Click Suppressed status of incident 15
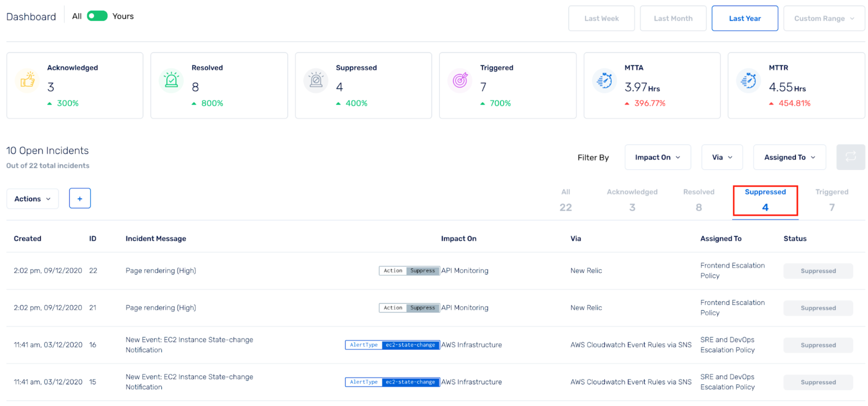The height and width of the screenshot is (406, 868). click(818, 382)
